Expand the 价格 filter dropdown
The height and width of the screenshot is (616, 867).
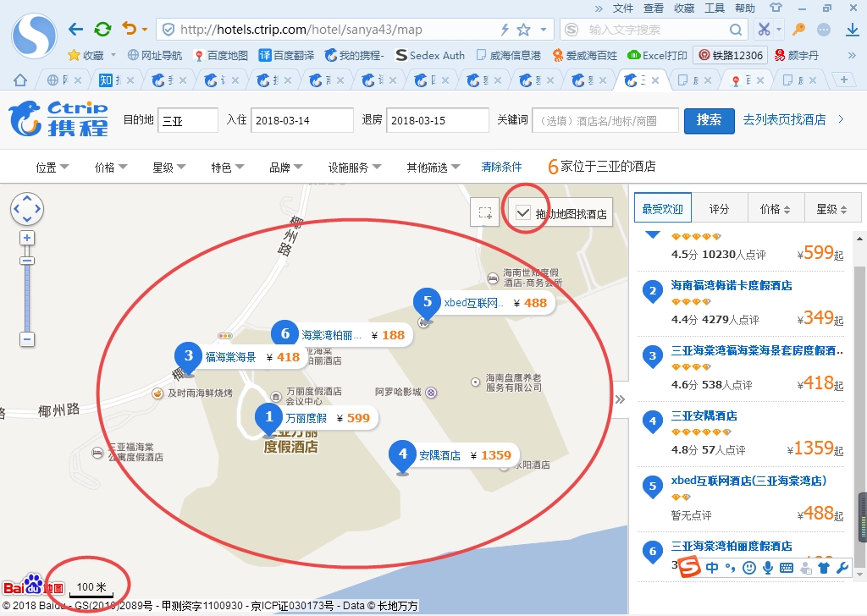coord(111,167)
